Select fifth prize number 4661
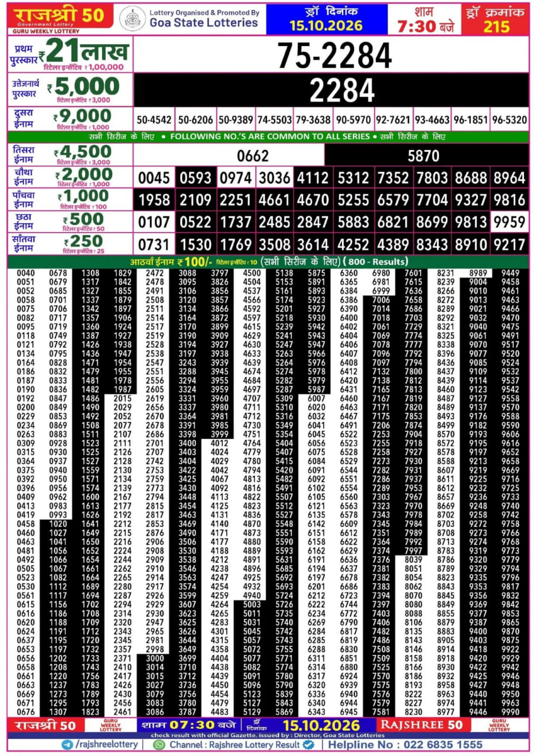The height and width of the screenshot is (756, 534). click(x=275, y=200)
